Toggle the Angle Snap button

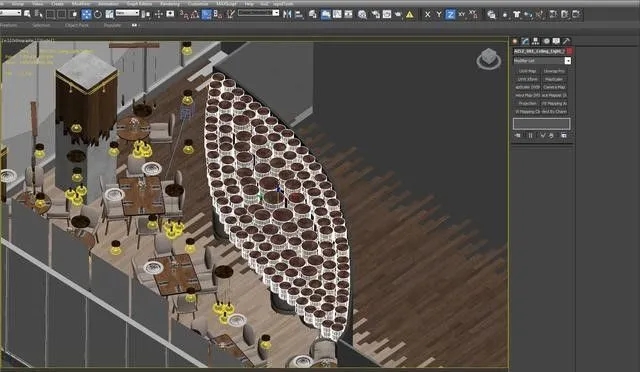pos(195,15)
